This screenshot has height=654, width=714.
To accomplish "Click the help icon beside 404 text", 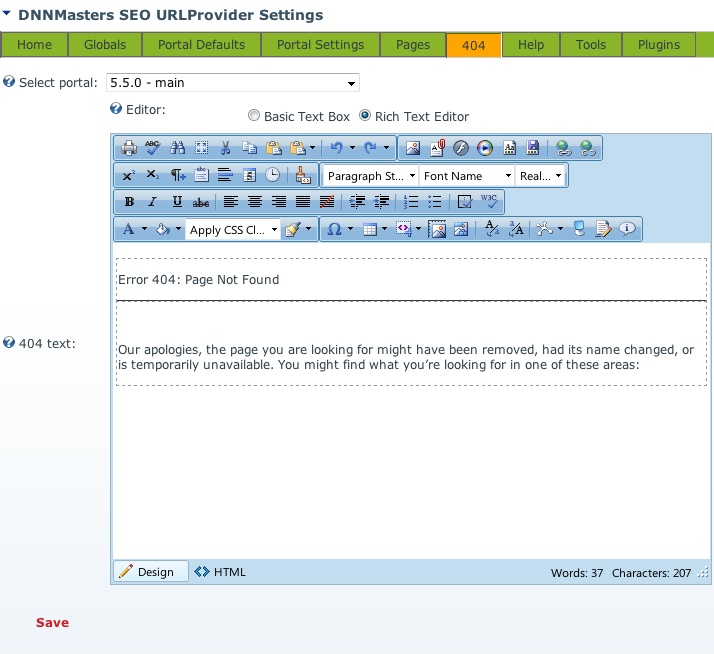I will (x=9, y=342).
